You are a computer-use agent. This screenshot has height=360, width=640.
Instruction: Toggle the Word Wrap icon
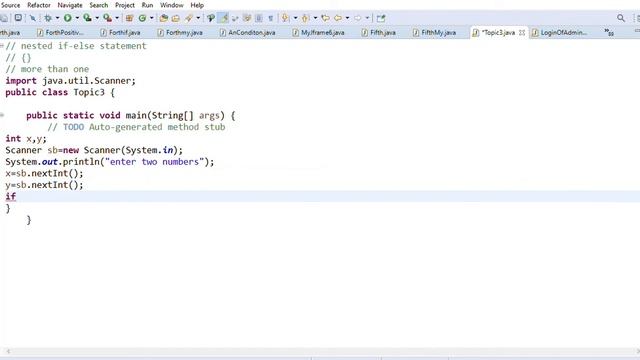coord(235,18)
